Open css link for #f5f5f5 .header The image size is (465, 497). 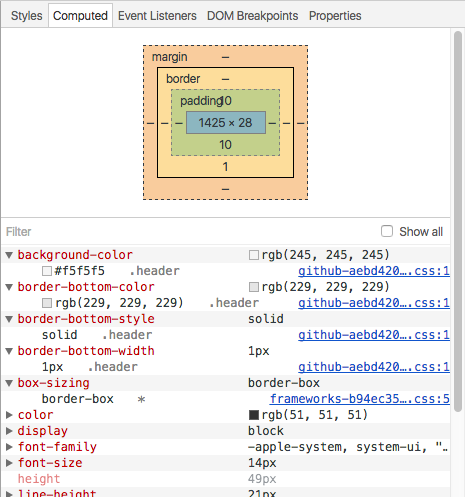374,271
